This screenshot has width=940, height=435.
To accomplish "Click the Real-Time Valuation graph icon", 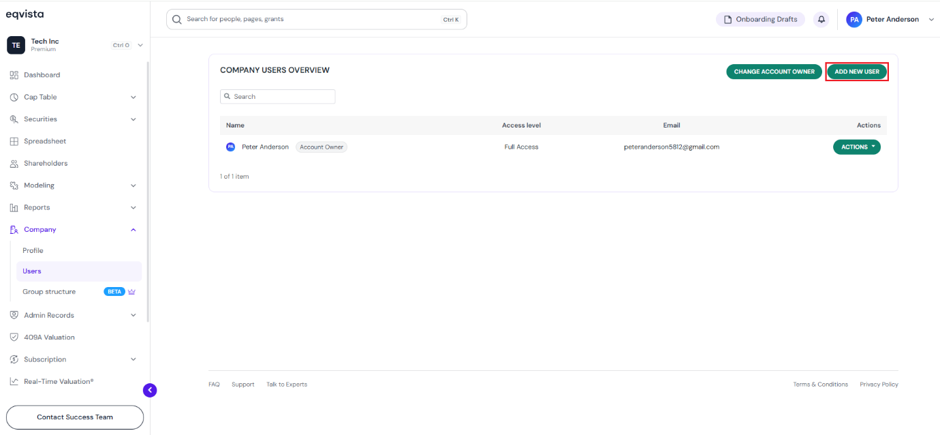I will click(x=14, y=382).
